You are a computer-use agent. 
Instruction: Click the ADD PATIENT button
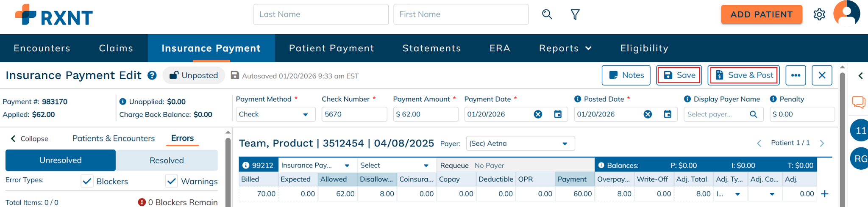[761, 14]
